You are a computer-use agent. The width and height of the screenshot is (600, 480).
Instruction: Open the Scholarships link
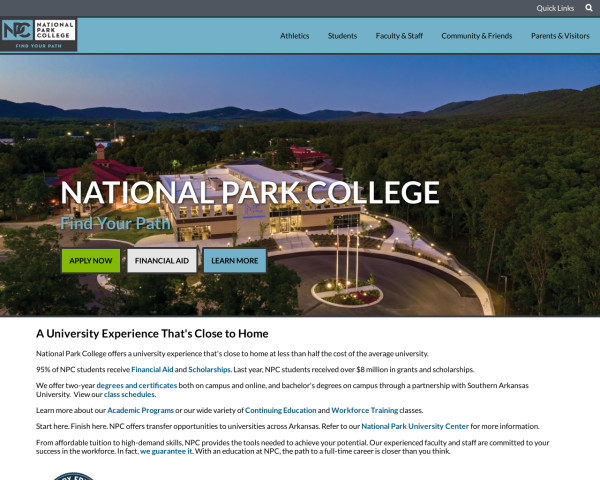coord(209,369)
